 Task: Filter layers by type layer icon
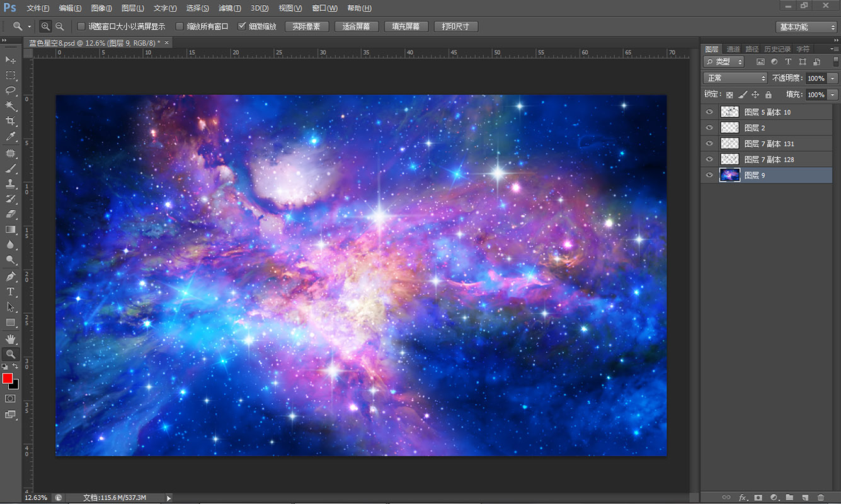[788, 62]
